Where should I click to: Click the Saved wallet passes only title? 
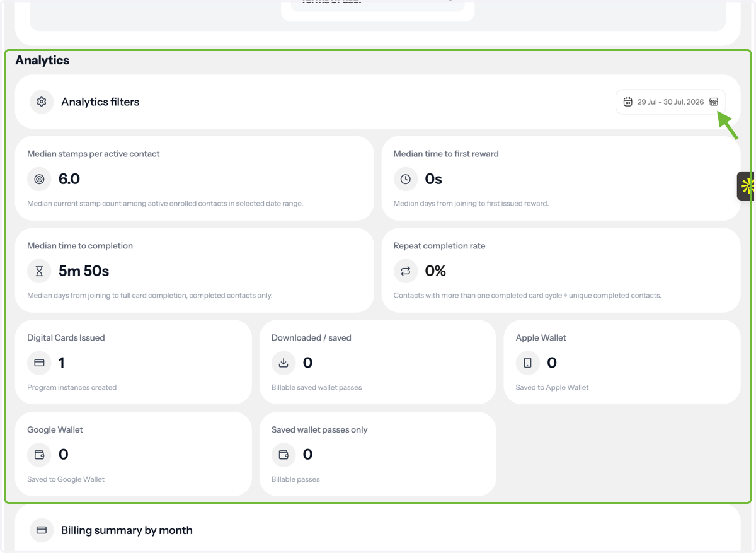pyautogui.click(x=319, y=430)
